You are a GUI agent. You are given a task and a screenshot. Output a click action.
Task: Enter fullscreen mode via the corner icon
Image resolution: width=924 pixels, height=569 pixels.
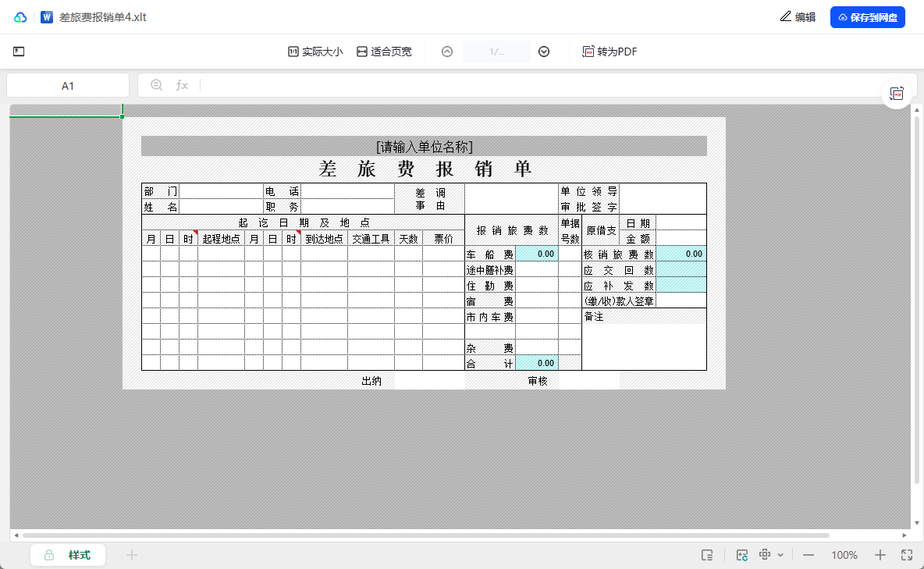coord(907,555)
